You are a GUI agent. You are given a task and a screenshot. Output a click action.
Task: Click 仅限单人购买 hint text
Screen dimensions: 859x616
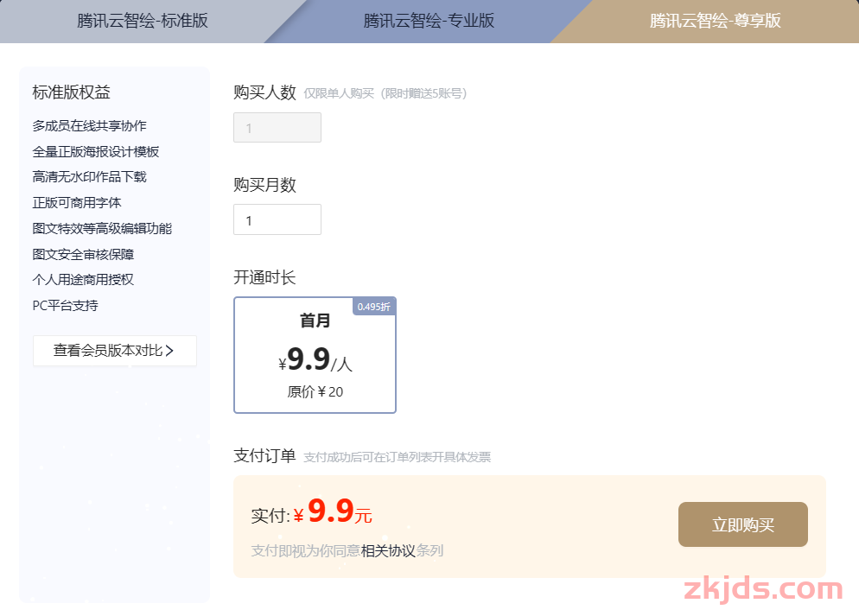(385, 93)
